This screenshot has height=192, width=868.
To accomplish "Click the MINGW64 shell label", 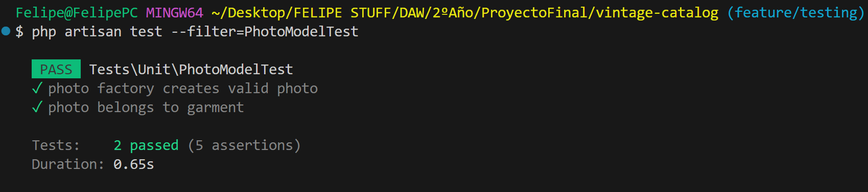I will [x=175, y=13].
